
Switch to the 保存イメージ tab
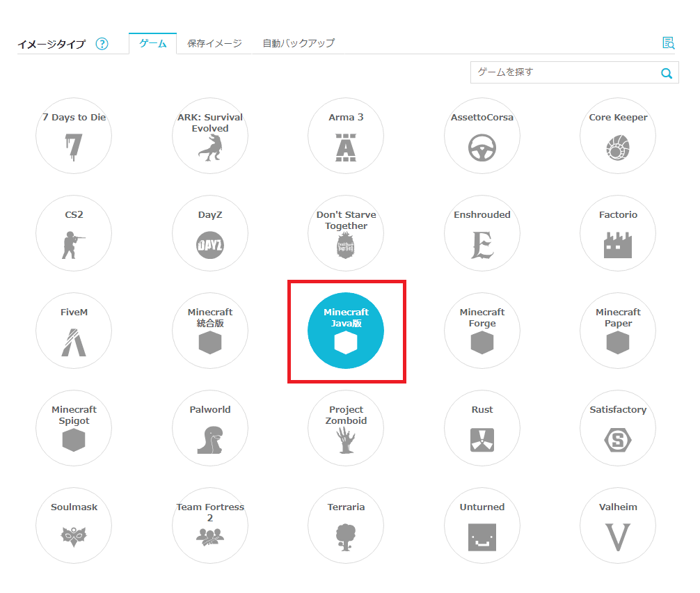[x=214, y=43]
